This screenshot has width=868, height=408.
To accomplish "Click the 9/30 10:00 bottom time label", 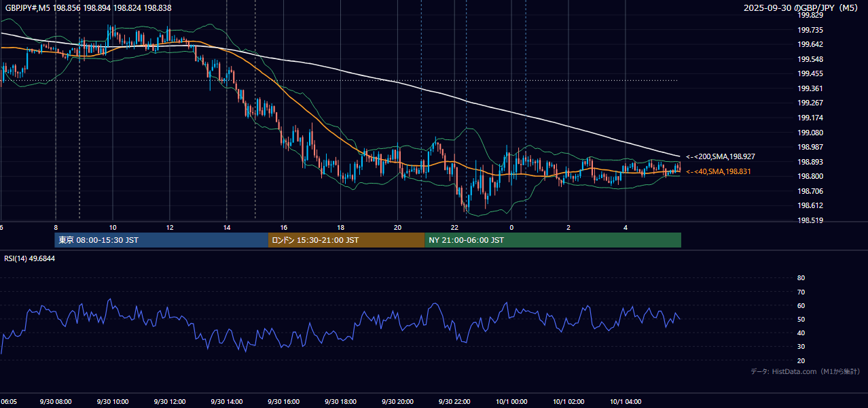I will pyautogui.click(x=113, y=401).
